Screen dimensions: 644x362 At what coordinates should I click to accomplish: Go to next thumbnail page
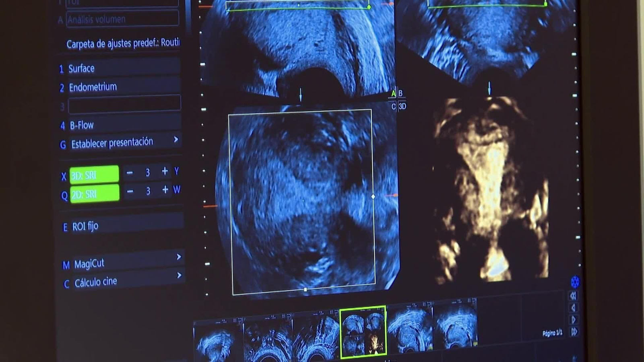574,320
